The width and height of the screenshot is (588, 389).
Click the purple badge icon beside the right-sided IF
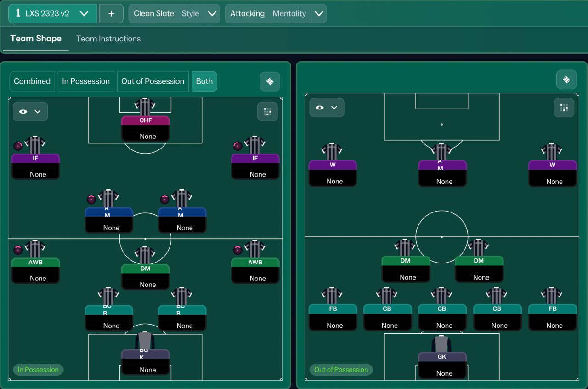click(237, 146)
